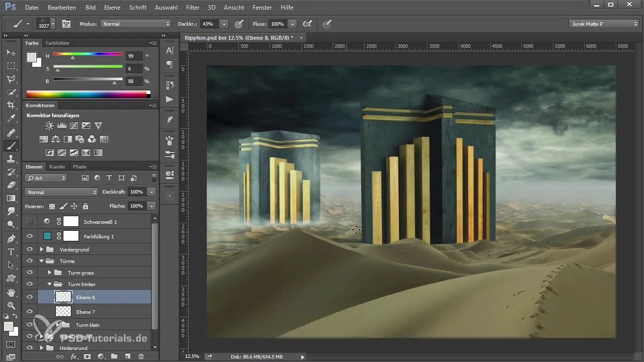This screenshot has width=644, height=362.
Task: Hide the Turm hinten group
Action: (30, 284)
